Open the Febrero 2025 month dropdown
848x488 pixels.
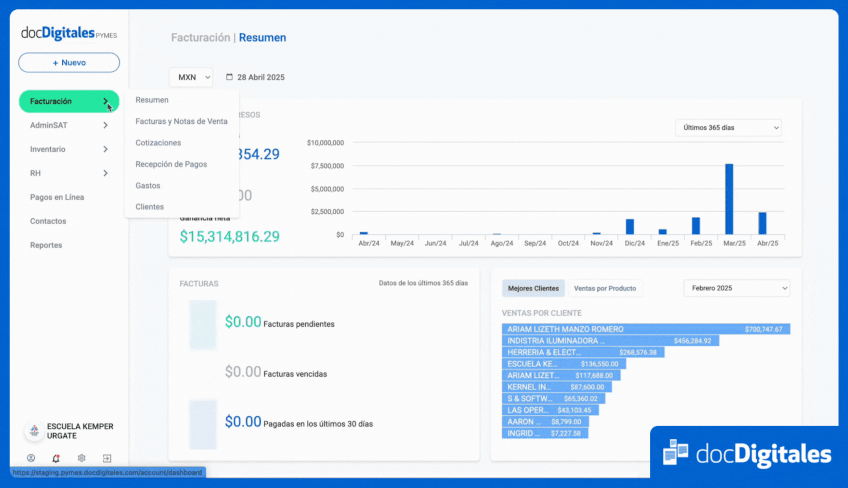pos(737,288)
